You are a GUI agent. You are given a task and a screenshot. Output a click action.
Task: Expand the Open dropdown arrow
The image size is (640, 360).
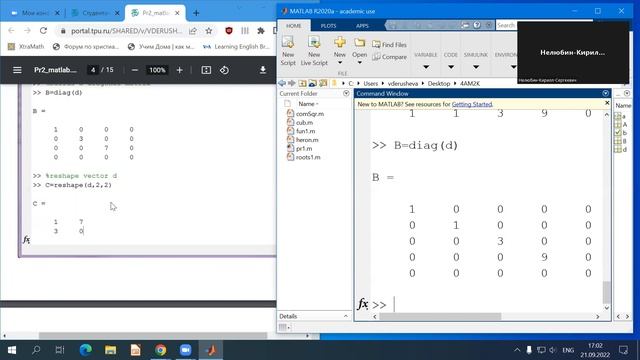tap(359, 63)
